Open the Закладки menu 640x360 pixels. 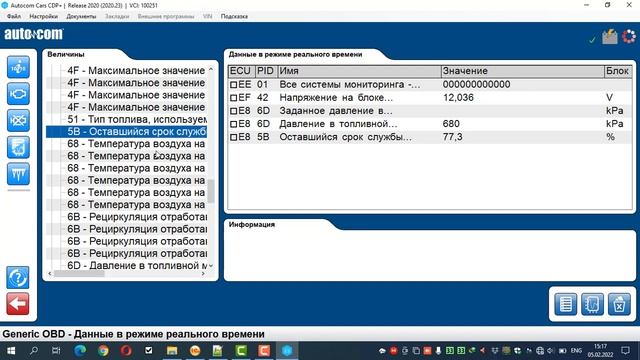(117, 16)
